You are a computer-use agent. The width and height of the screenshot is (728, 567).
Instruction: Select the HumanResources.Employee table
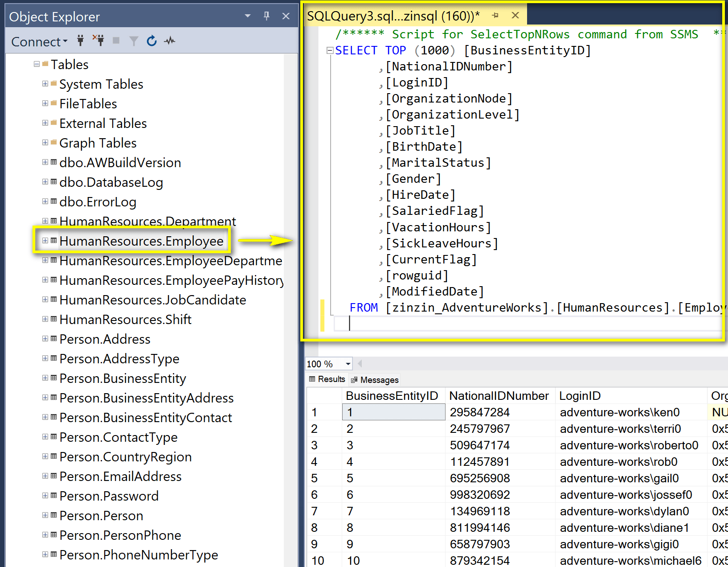point(142,241)
